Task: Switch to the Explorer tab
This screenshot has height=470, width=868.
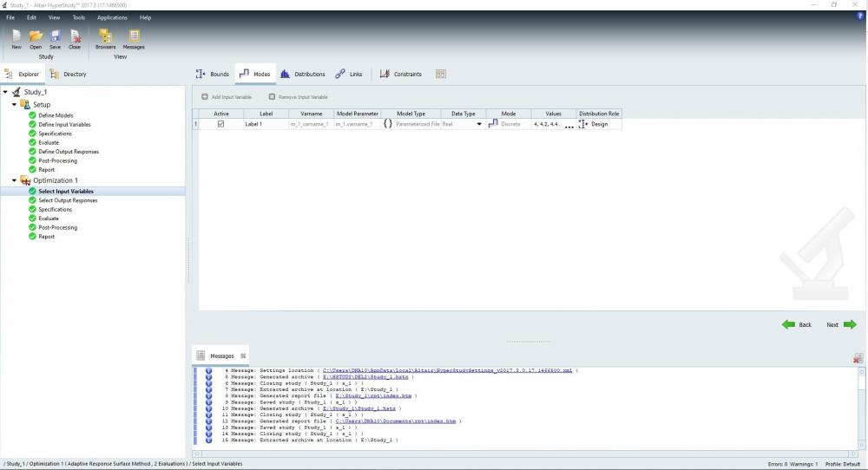Action: [23, 74]
